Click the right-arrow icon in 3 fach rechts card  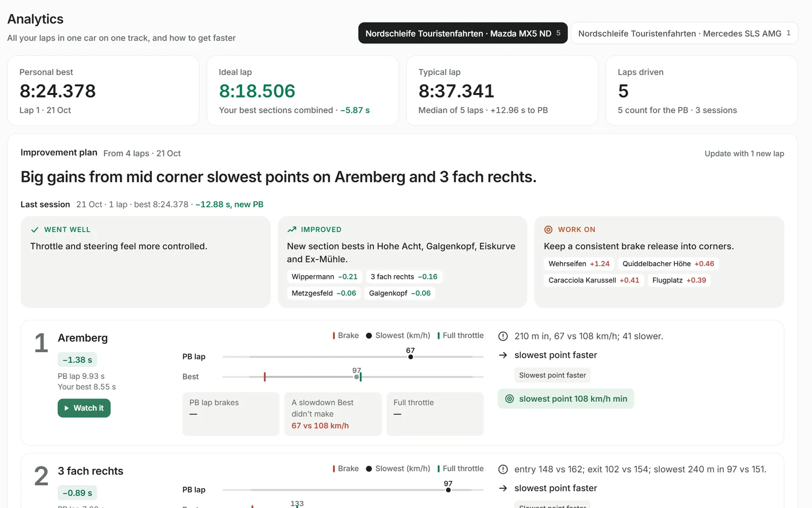[x=503, y=488]
